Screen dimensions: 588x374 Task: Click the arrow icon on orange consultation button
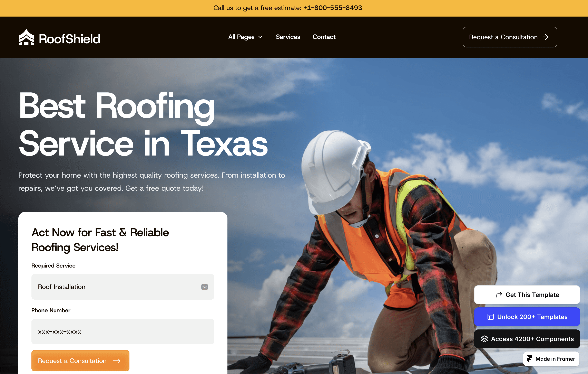click(116, 361)
